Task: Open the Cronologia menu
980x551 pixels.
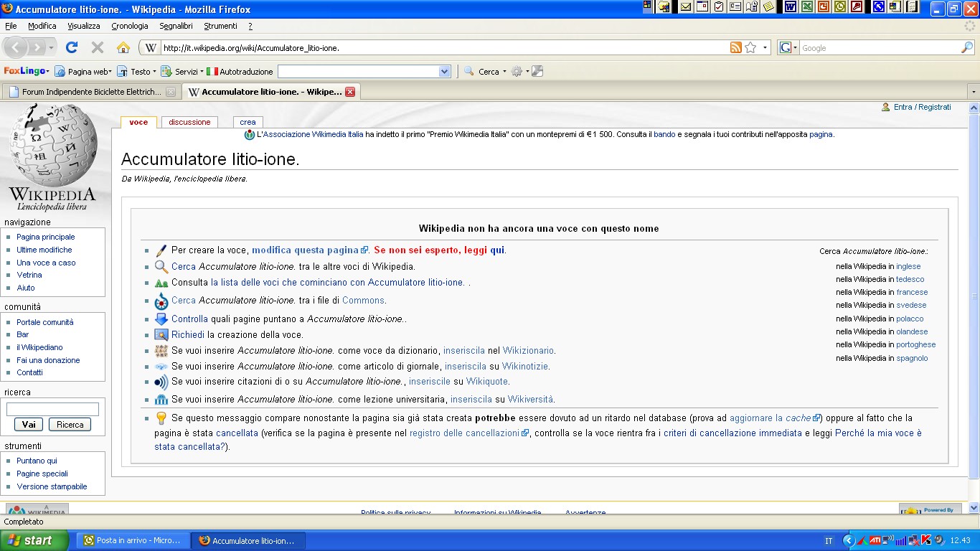Action: (x=130, y=26)
